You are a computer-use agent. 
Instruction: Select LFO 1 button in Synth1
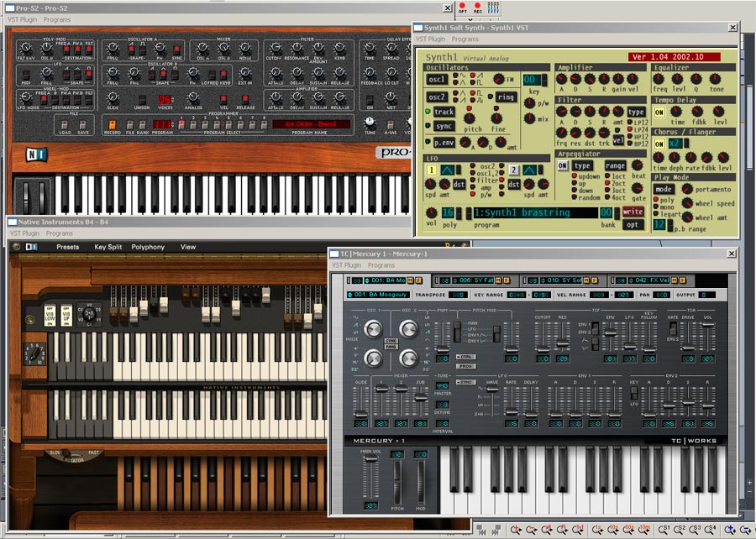[432, 170]
